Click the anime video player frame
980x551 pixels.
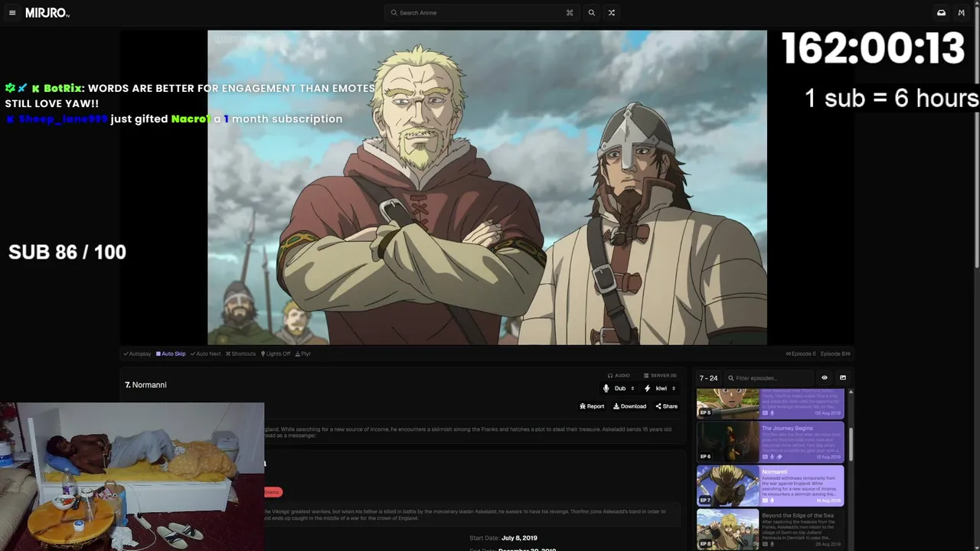(487, 187)
